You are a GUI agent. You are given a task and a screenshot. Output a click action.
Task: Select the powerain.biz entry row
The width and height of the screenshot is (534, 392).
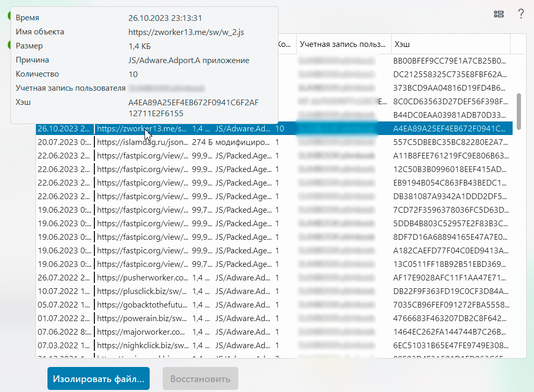tap(142, 318)
